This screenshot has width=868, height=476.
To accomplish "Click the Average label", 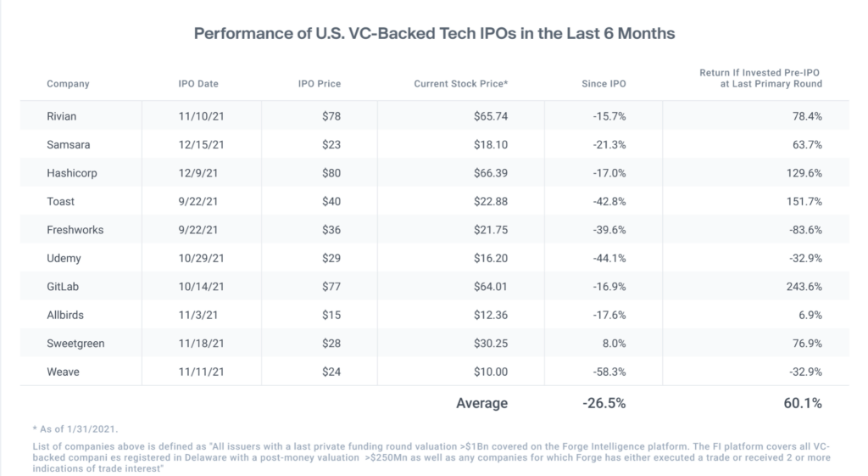I will pos(481,403).
